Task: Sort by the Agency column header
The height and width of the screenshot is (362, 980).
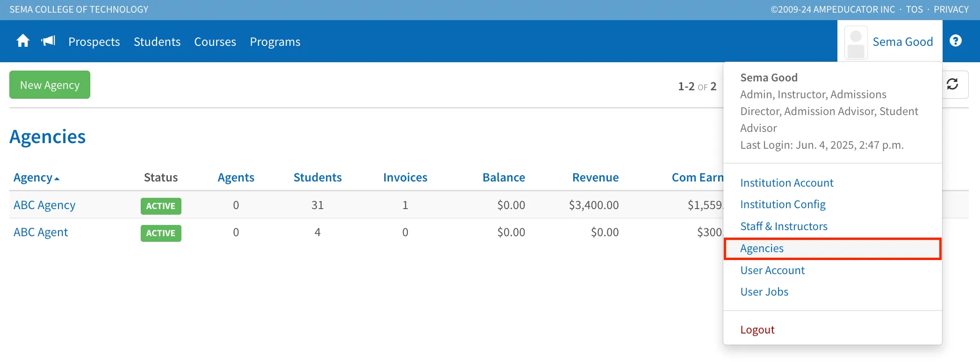Action: (x=36, y=178)
